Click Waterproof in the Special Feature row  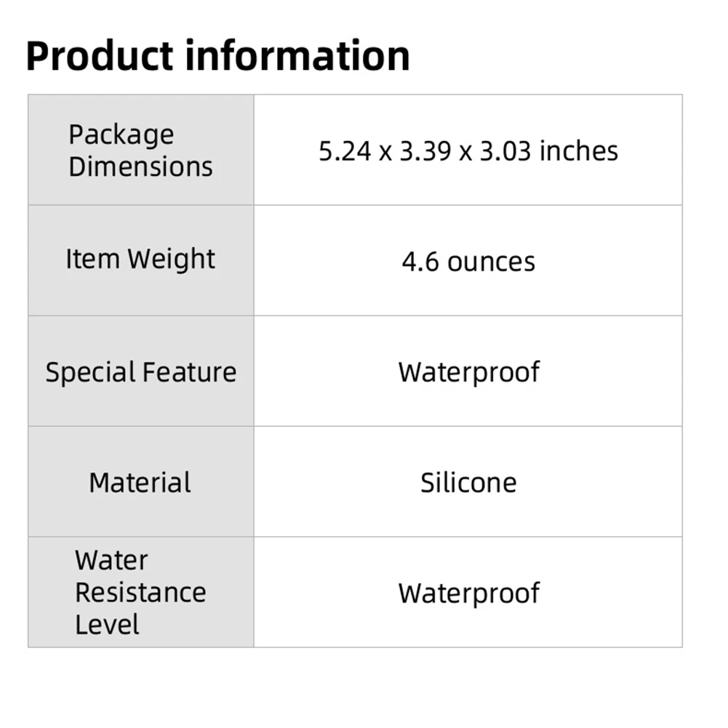pos(468,372)
